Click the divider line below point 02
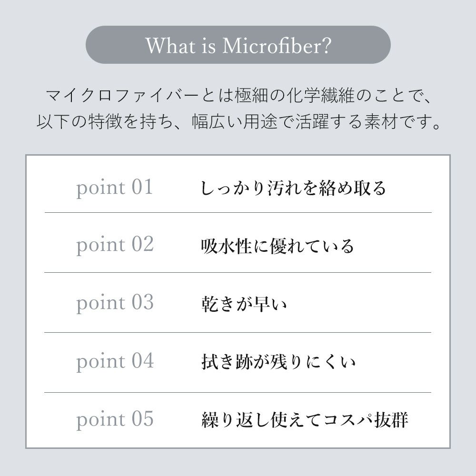 click(238, 273)
